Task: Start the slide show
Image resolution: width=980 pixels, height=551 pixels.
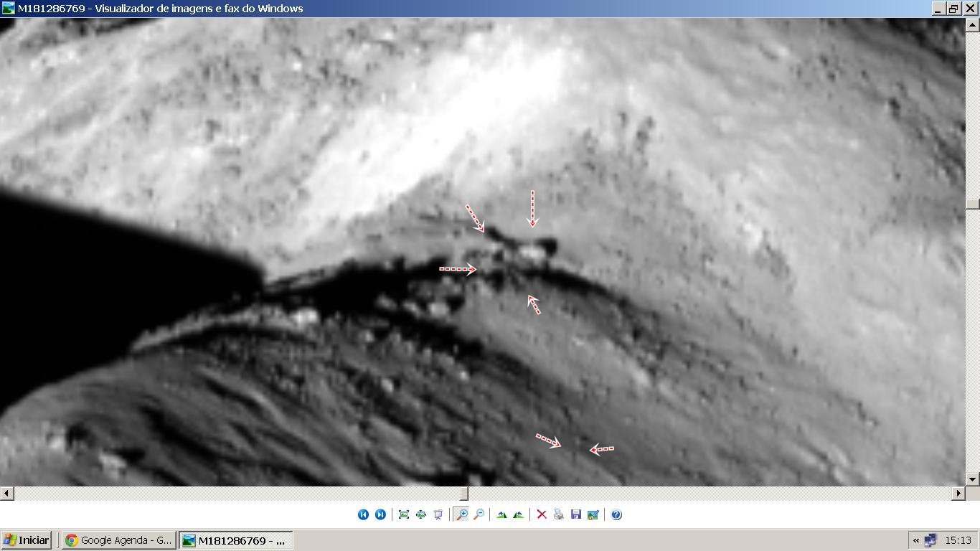Action: (438, 514)
